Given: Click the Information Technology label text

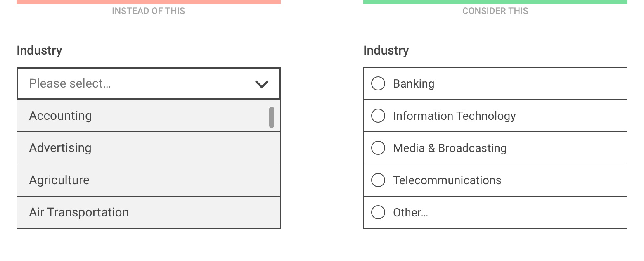Looking at the screenshot, I should coord(454,116).
